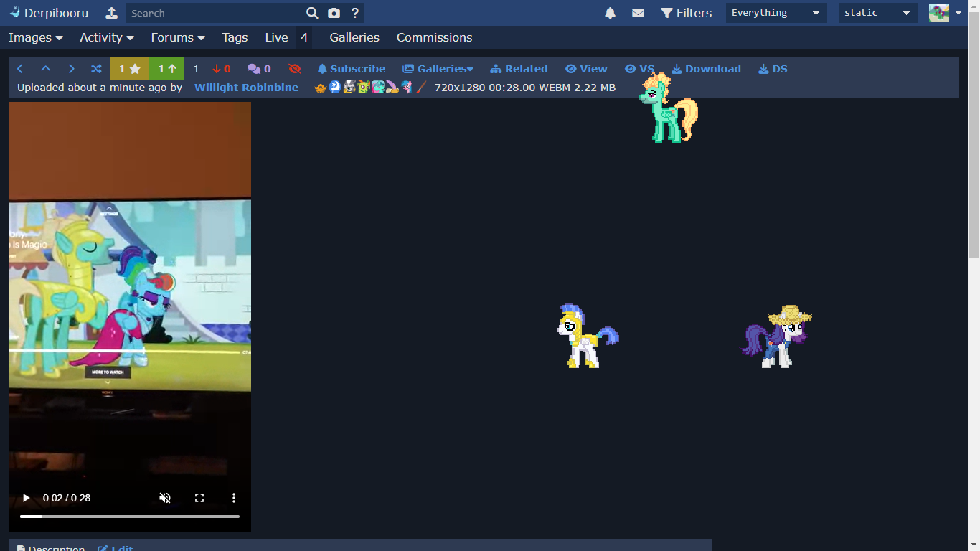Subscribe to this image

click(352, 69)
